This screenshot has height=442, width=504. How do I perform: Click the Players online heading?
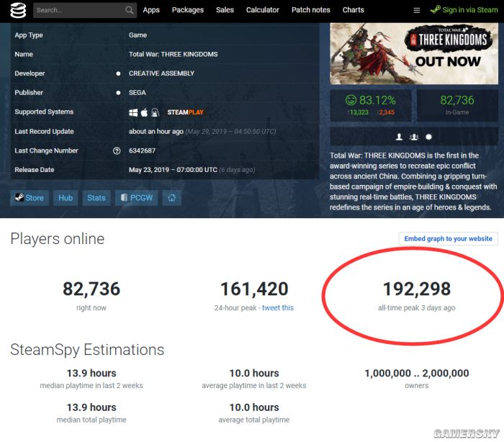click(x=57, y=239)
